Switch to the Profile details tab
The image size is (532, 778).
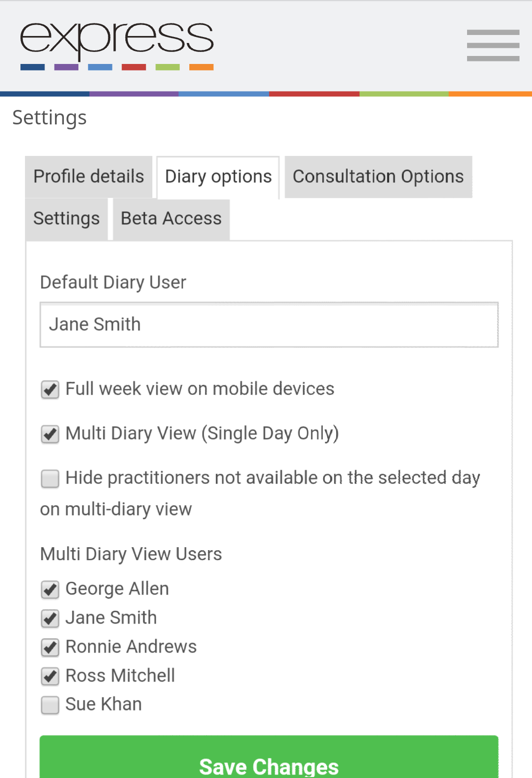pyautogui.click(x=88, y=176)
